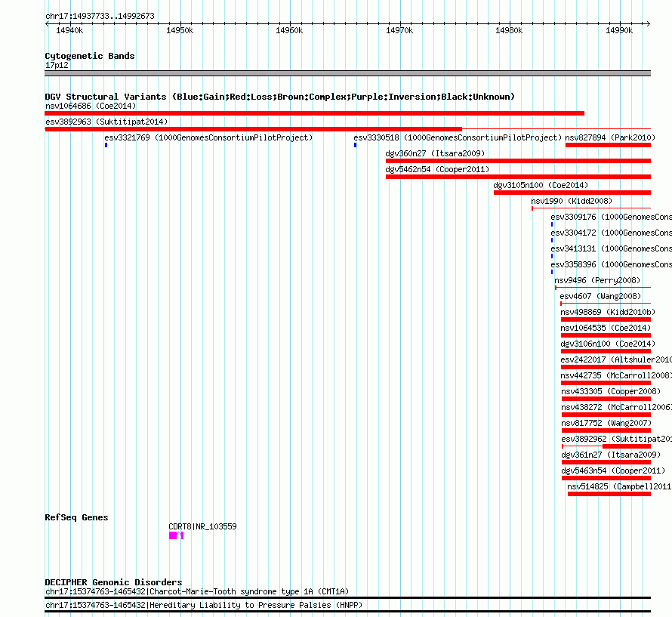Open esv3892962 Suktitipat variant label
The width and height of the screenshot is (672, 617).
click(616, 439)
